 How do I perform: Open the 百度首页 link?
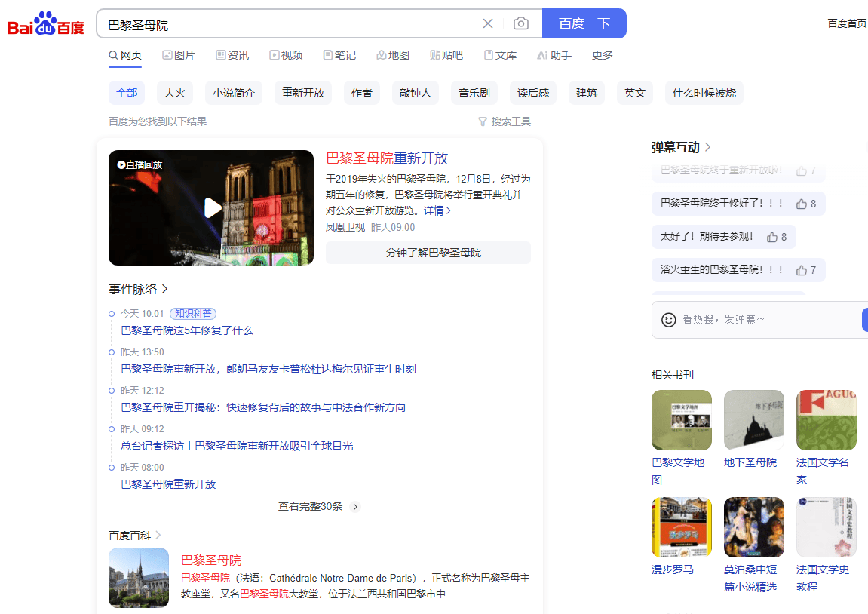pyautogui.click(x=847, y=23)
